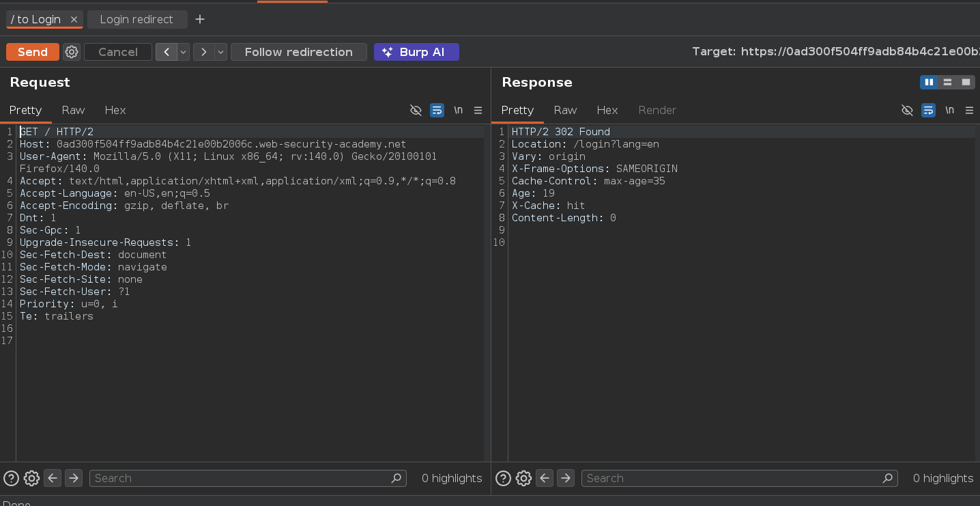Go to previous Response search match
The width and height of the screenshot is (980, 506).
click(x=545, y=478)
